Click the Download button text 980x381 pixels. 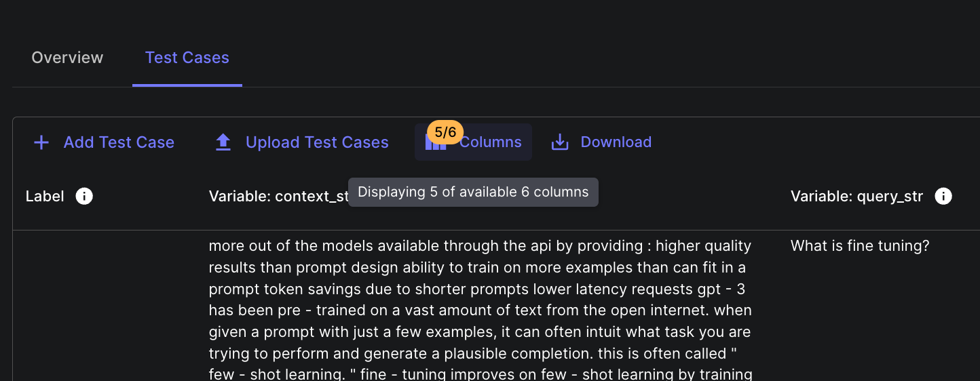tap(616, 142)
